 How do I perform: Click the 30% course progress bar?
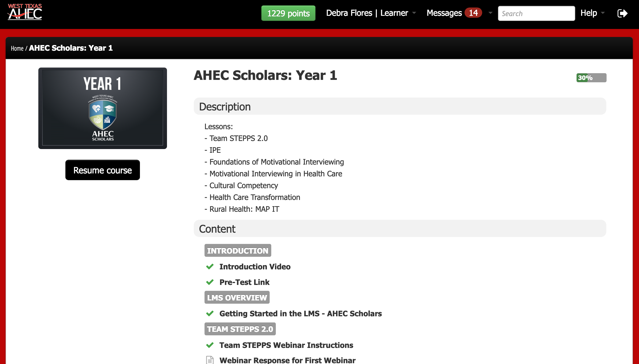591,78
